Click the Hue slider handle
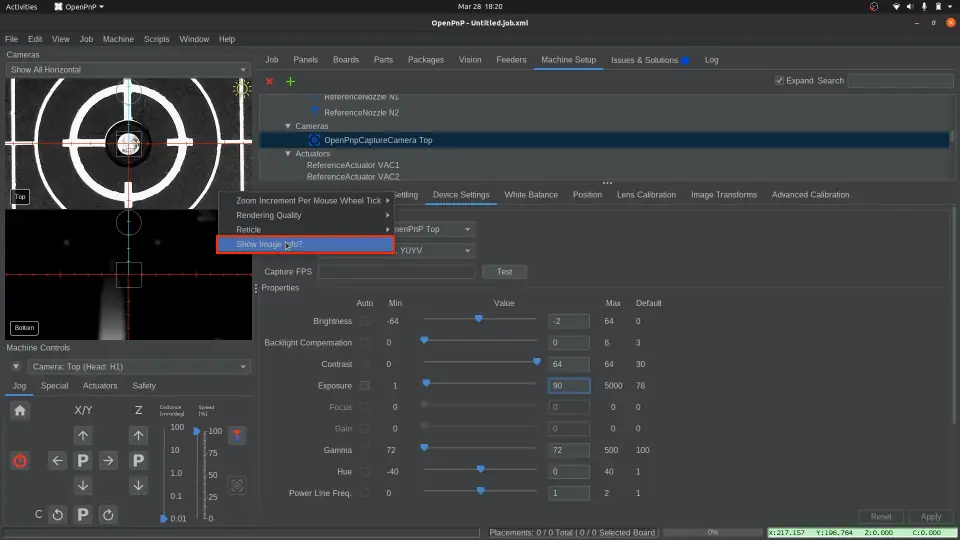This screenshot has height=540, width=960. 481,470
